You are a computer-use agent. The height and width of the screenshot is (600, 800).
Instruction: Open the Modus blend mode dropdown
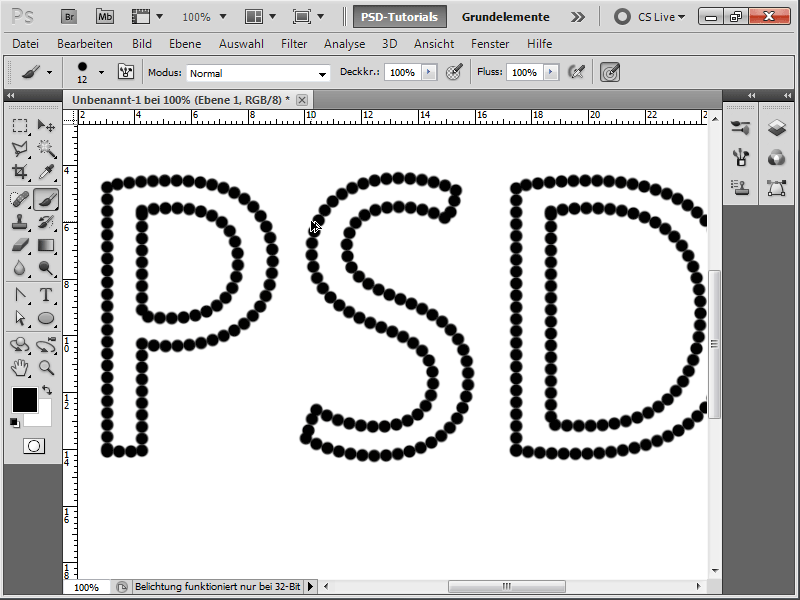click(258, 73)
